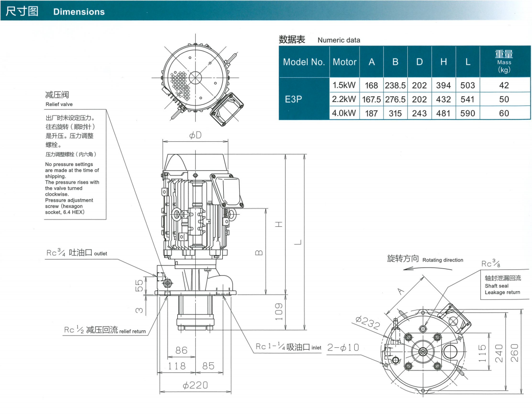Click the Mass (kg) column header
Screen dimensions: 532x414
click(x=503, y=62)
